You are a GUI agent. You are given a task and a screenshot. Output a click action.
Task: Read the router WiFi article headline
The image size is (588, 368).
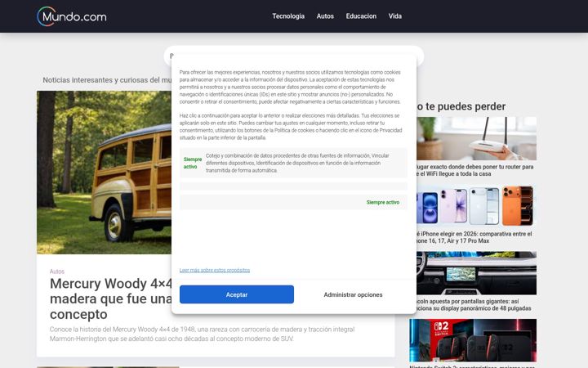point(474,170)
